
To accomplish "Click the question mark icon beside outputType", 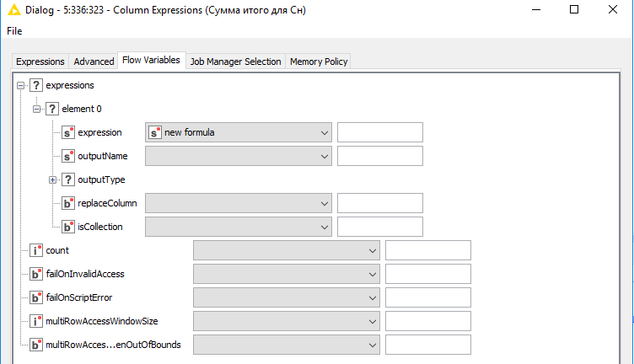I will (68, 179).
